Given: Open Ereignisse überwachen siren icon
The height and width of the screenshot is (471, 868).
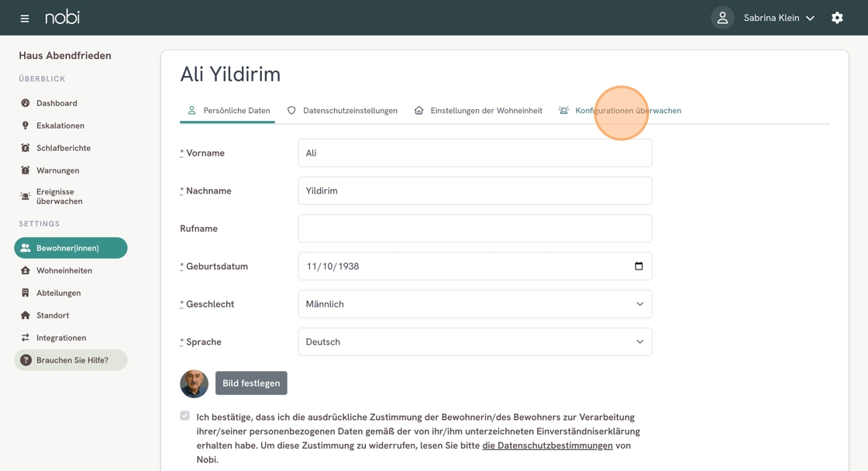Looking at the screenshot, I should 26,196.
